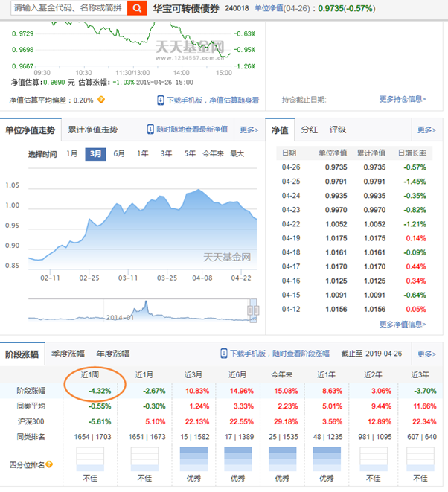Click the 日增长率 column header
The height and width of the screenshot is (492, 448).
[412, 153]
